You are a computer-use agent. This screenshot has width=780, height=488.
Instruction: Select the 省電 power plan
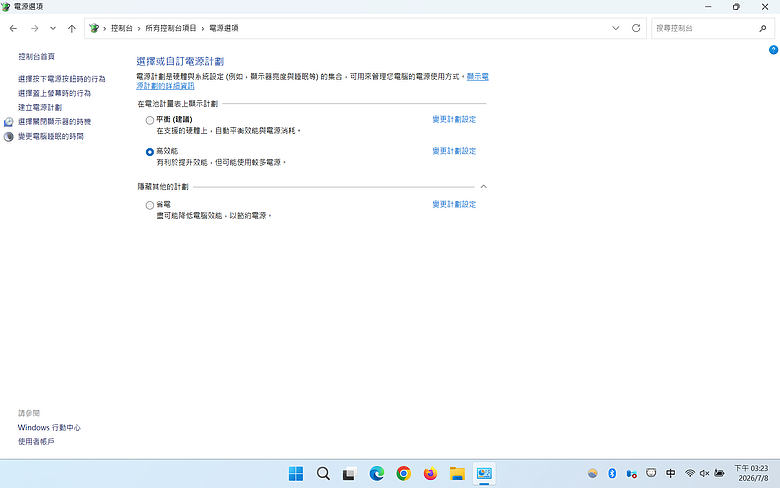(150, 205)
